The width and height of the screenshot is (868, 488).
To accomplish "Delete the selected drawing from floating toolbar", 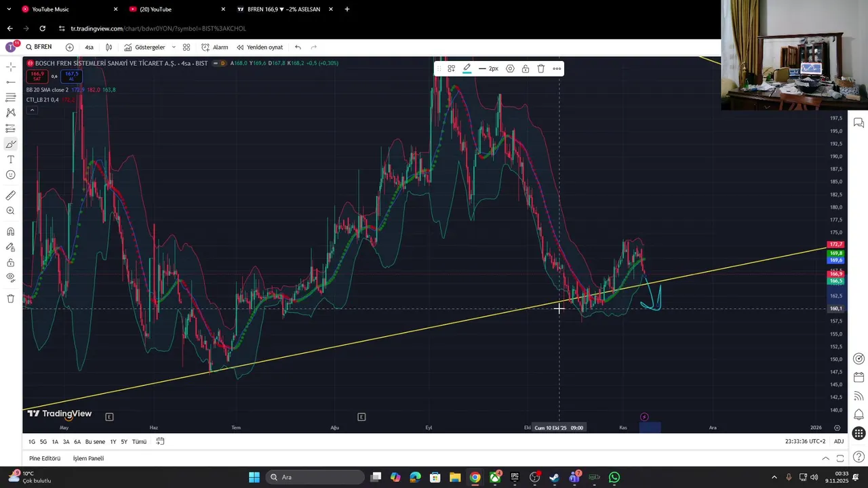I will coord(541,68).
